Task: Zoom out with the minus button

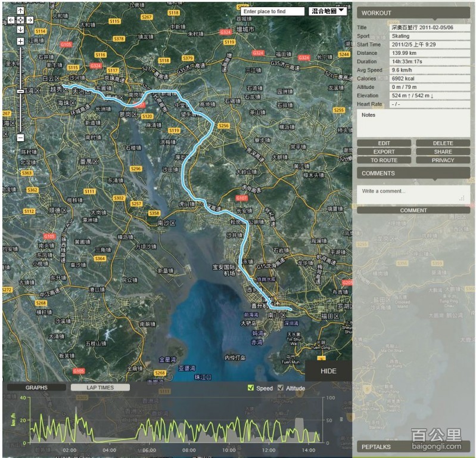Action: [20, 138]
